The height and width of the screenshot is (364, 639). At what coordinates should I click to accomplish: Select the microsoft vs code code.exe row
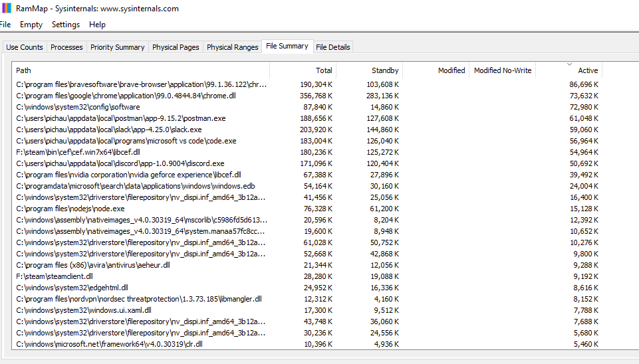tap(126, 141)
